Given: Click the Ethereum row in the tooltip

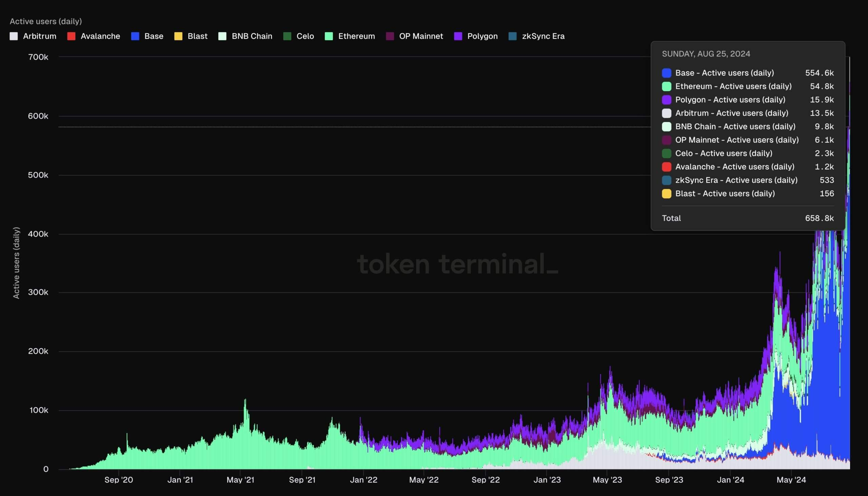Looking at the screenshot, I should click(x=733, y=86).
